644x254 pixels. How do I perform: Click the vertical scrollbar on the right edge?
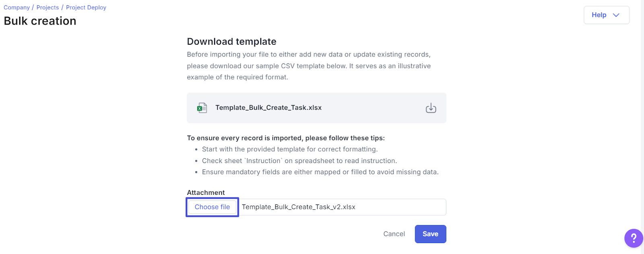[x=642, y=127]
